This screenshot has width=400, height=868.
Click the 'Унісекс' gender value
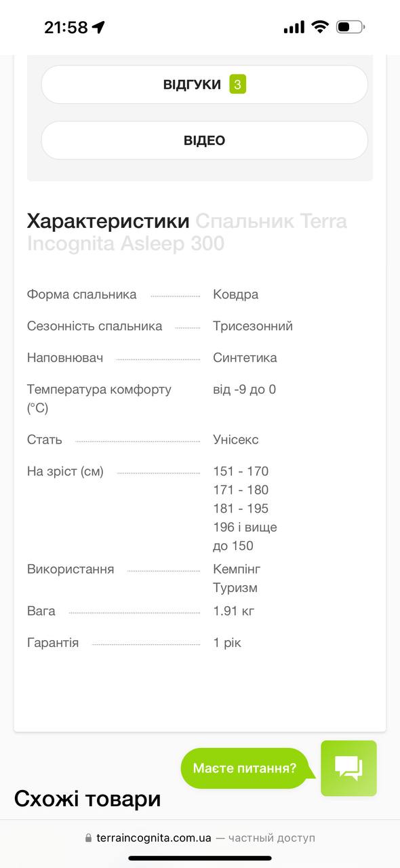[x=236, y=439]
